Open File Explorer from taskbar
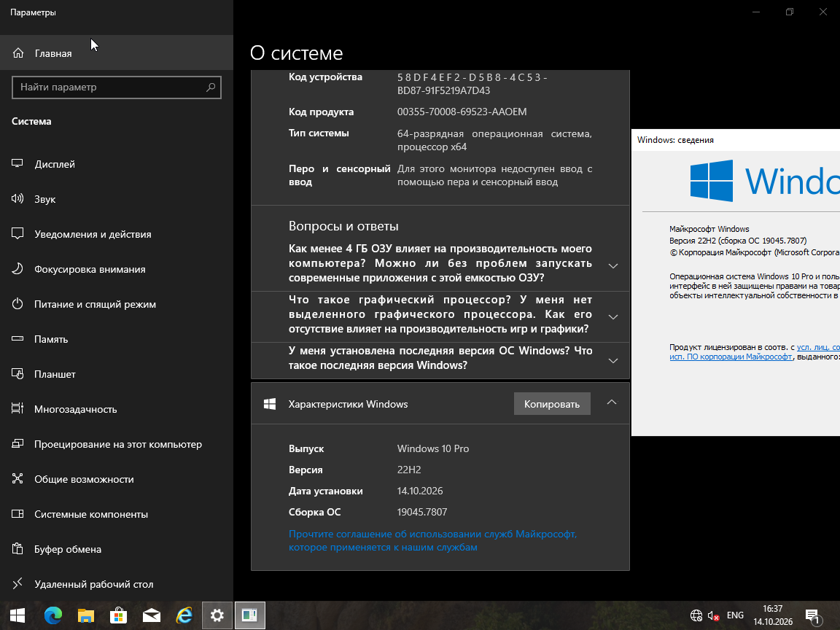This screenshot has height=630, width=840. point(86,615)
